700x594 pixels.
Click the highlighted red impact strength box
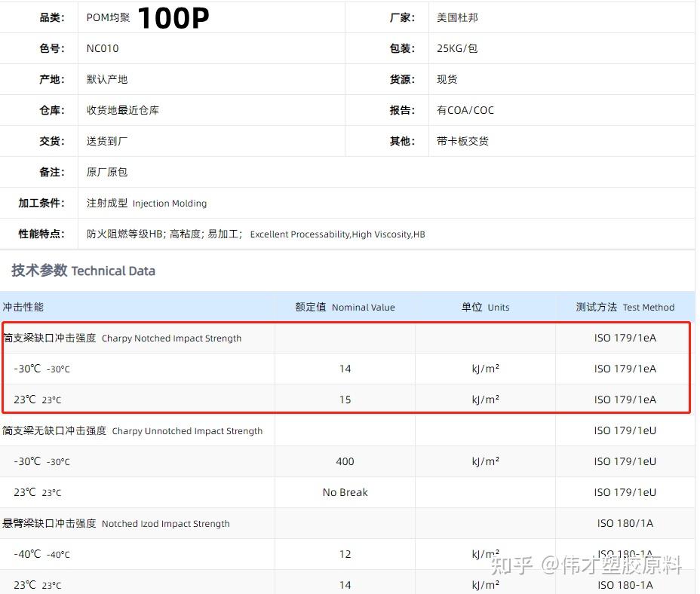point(345,369)
